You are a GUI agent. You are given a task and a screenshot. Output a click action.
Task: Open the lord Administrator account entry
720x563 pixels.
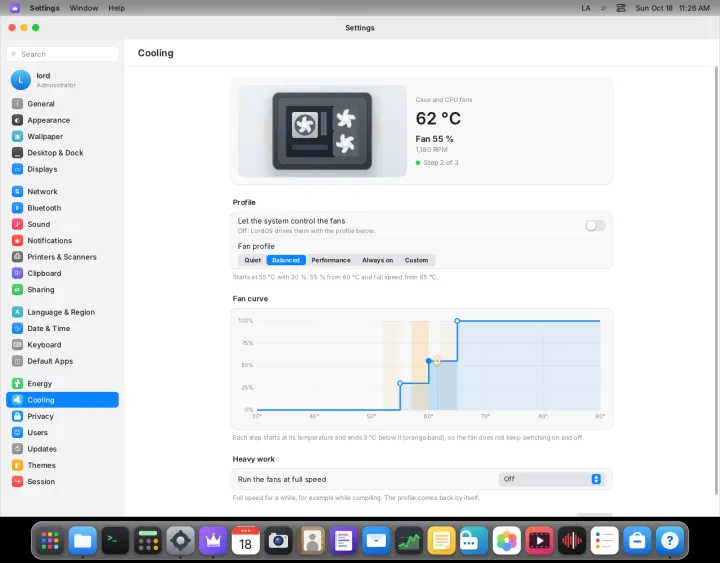(62, 80)
